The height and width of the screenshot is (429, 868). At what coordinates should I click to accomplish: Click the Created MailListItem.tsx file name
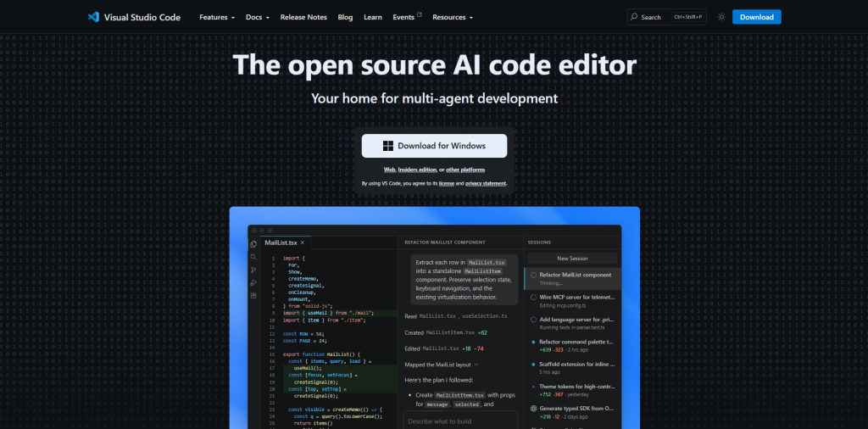(450, 332)
